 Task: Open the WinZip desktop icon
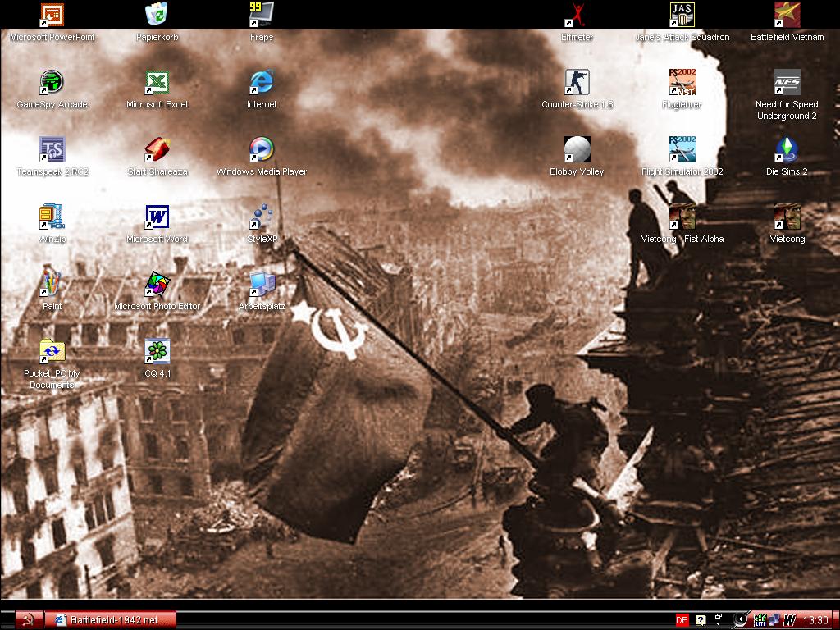[x=52, y=217]
